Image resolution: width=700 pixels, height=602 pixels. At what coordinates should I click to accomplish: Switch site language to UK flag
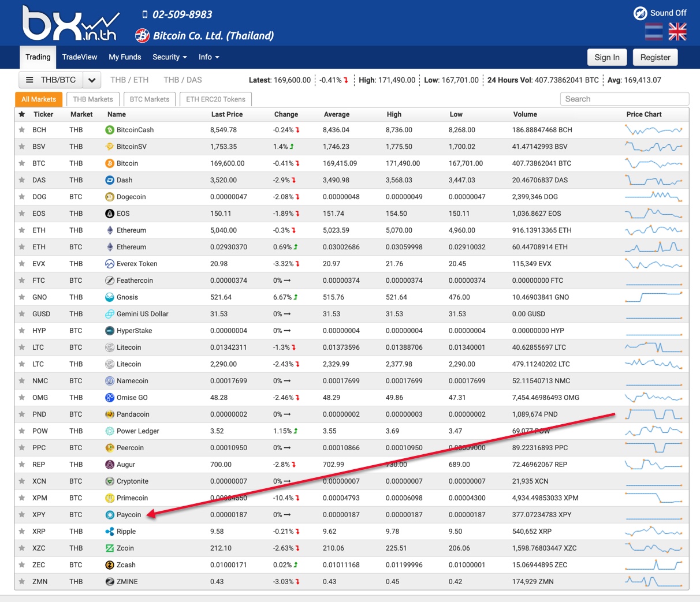click(x=677, y=31)
